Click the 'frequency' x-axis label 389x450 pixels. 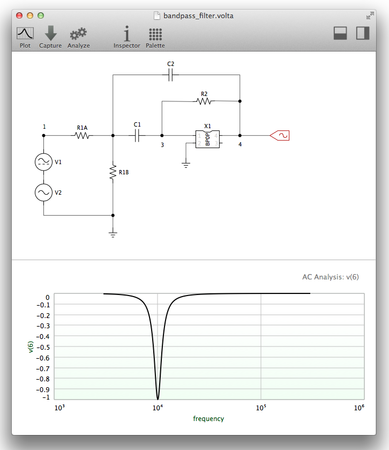tap(208, 419)
